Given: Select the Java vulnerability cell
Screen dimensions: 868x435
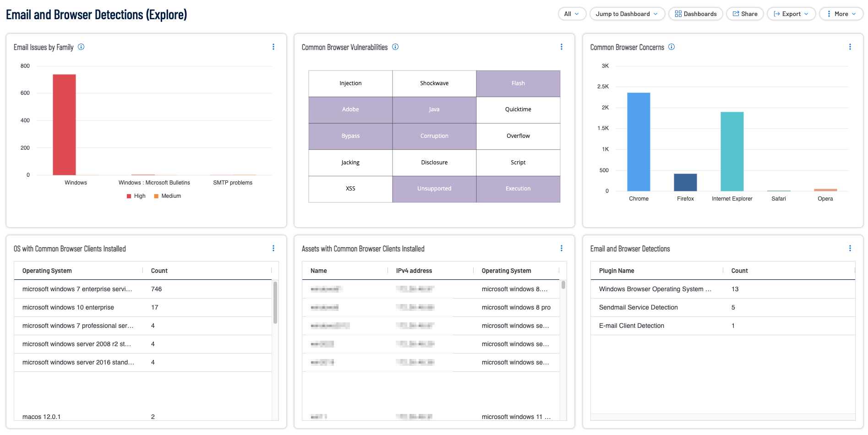Looking at the screenshot, I should tap(434, 109).
